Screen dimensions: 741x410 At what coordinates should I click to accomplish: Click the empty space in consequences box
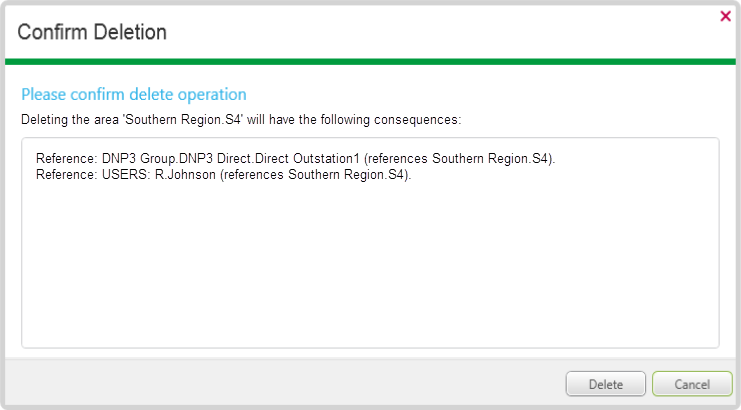370,270
